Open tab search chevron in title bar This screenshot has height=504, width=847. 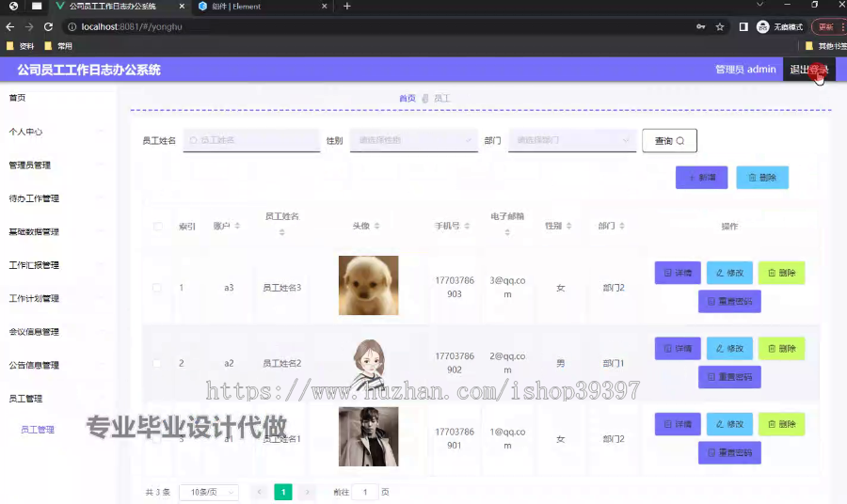[759, 5]
